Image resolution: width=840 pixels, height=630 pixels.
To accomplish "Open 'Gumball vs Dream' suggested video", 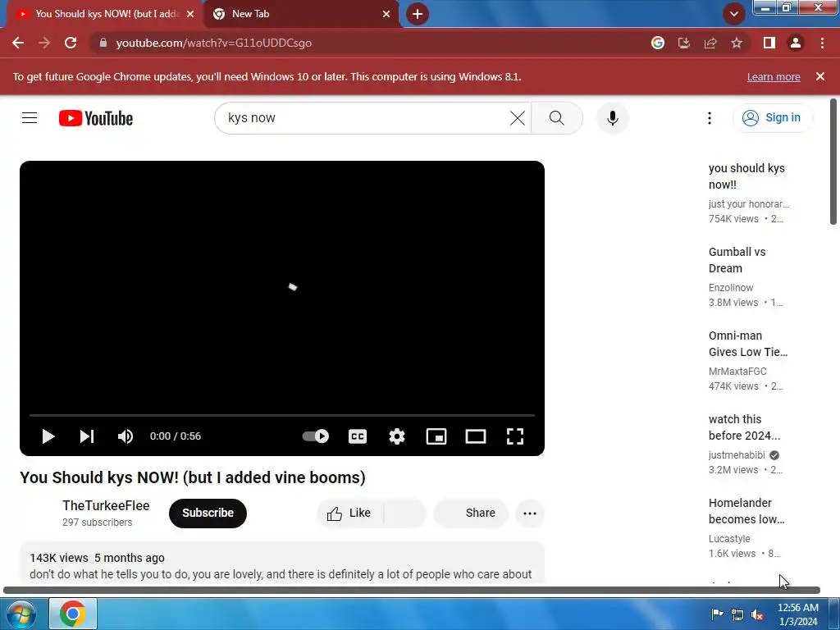I will 737,260.
